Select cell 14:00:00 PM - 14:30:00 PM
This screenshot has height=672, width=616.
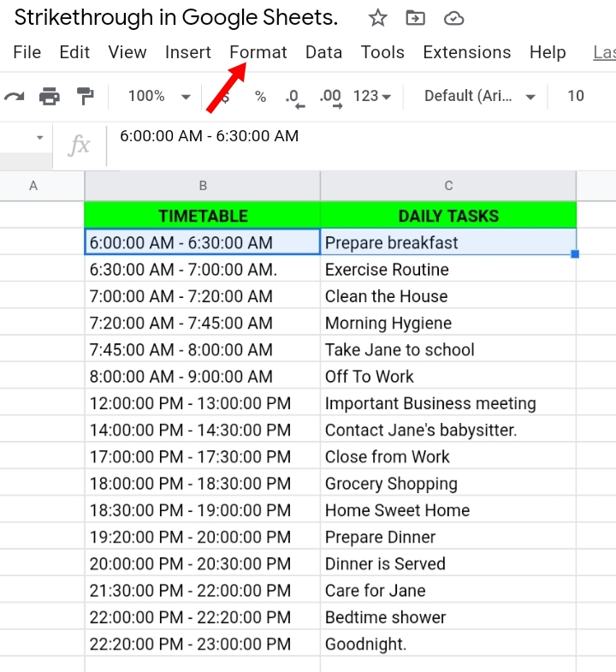[203, 430]
